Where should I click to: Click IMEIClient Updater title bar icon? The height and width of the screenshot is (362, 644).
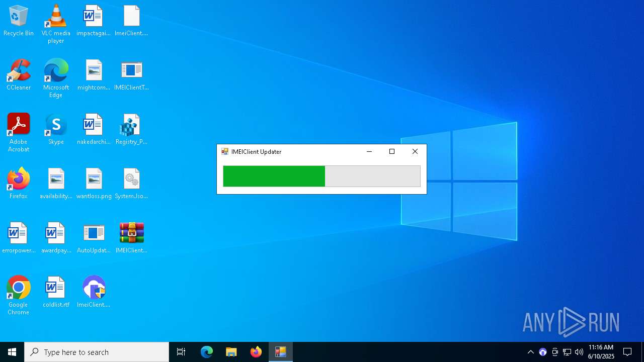coord(225,151)
